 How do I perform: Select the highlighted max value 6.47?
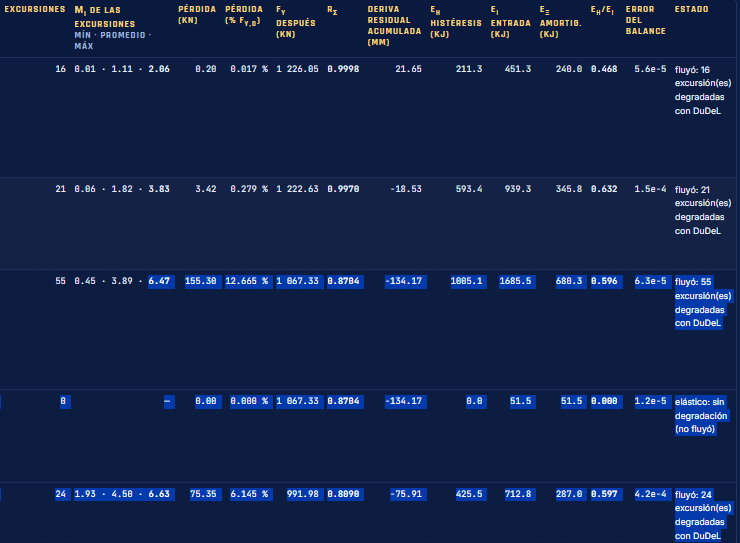click(x=159, y=281)
